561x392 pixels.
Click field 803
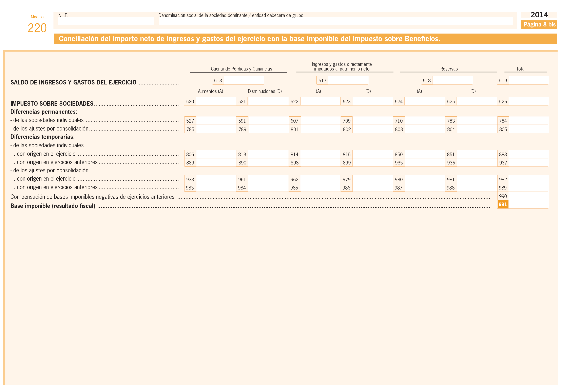point(425,129)
